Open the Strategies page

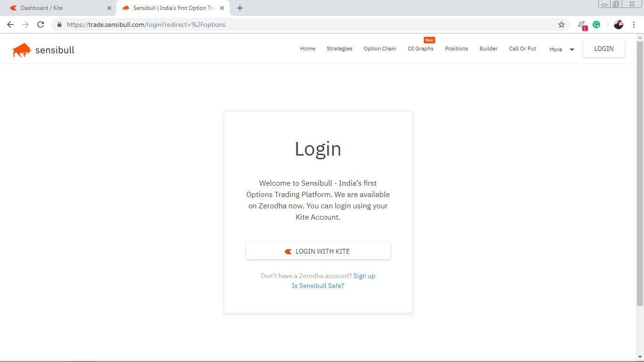pyautogui.click(x=339, y=49)
